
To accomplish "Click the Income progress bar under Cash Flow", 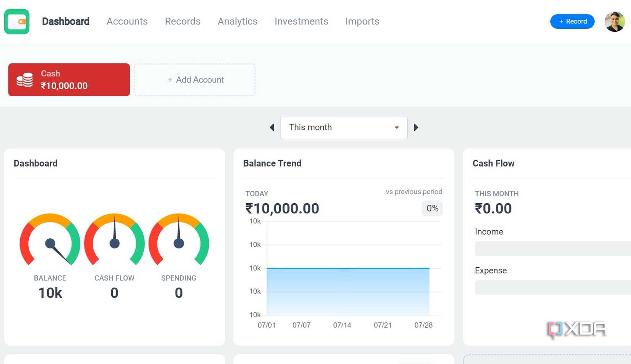I will coord(553,248).
